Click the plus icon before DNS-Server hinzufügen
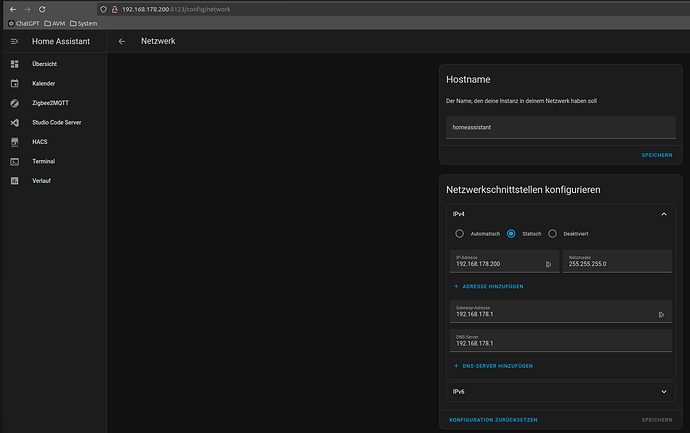Screen dimensions: 690x433 point(456,366)
